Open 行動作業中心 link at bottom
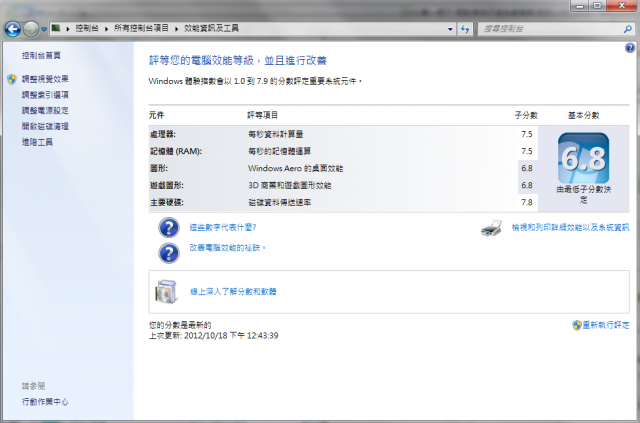Image resolution: width=640 pixels, height=423 pixels. click(x=45, y=402)
